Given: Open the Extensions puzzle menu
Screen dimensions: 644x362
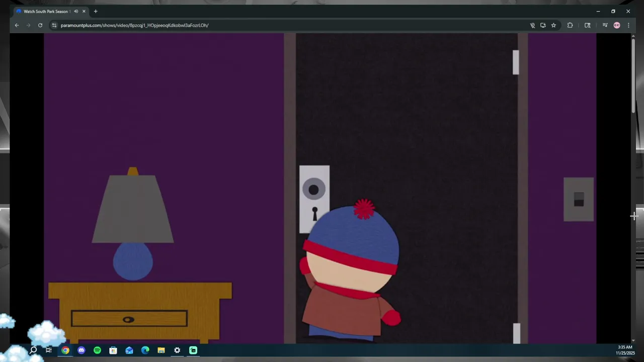Looking at the screenshot, I should 570,25.
